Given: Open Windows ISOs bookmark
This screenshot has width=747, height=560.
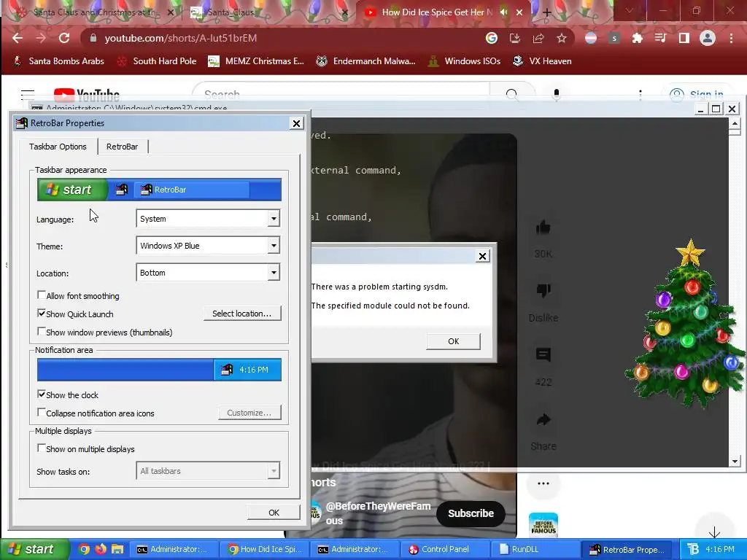Looking at the screenshot, I should (x=465, y=61).
